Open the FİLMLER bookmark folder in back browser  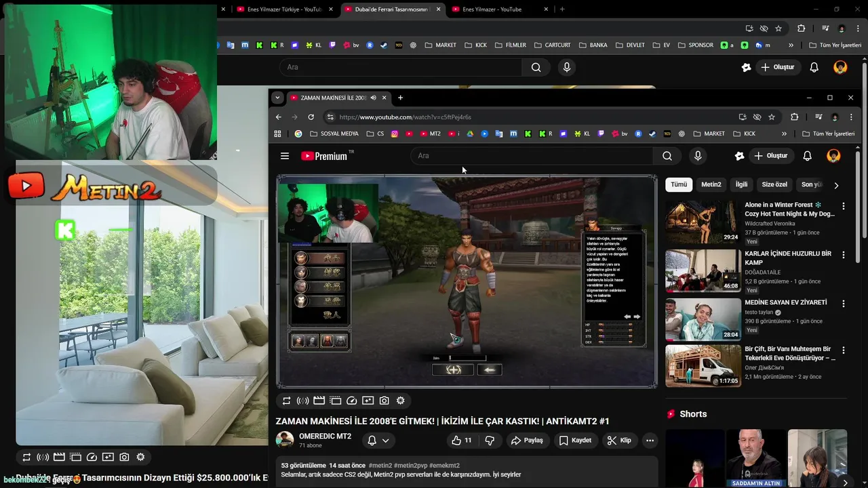click(x=511, y=45)
